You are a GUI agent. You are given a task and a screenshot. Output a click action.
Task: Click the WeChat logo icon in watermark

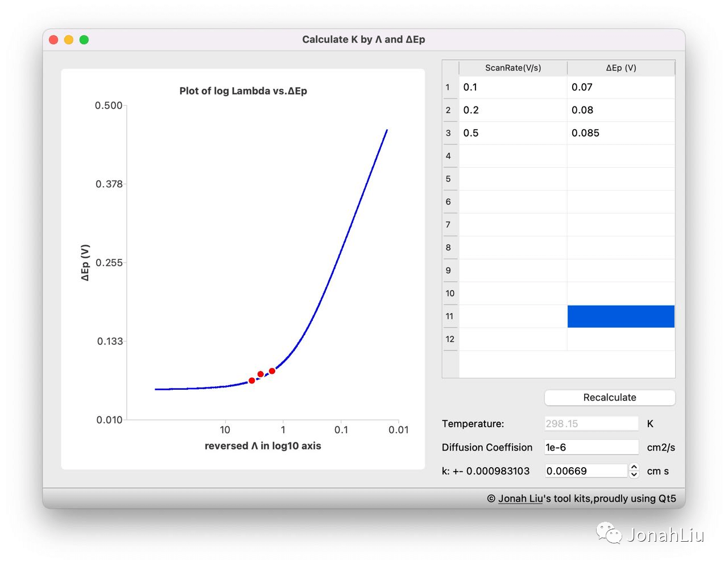[609, 534]
